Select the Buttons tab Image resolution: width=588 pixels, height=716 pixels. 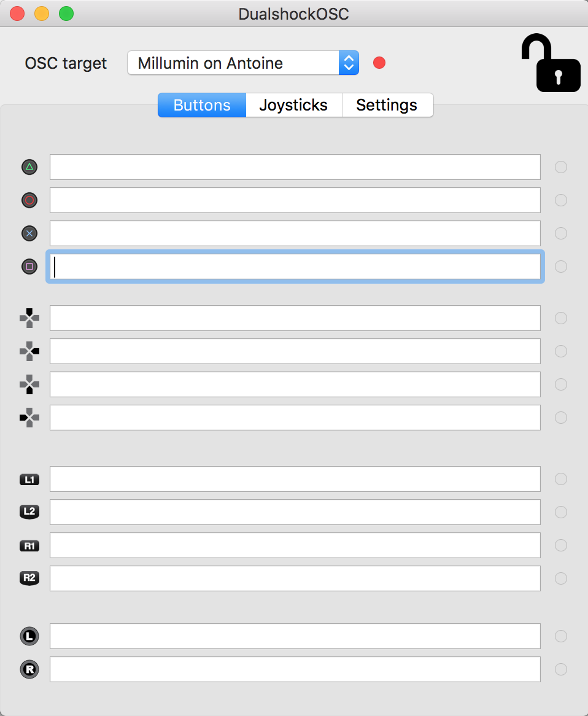202,105
